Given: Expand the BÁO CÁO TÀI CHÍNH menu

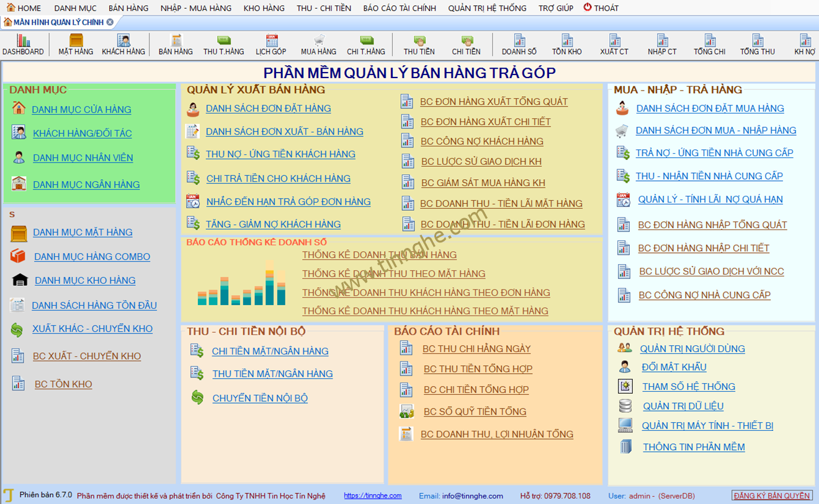Looking at the screenshot, I should [400, 8].
